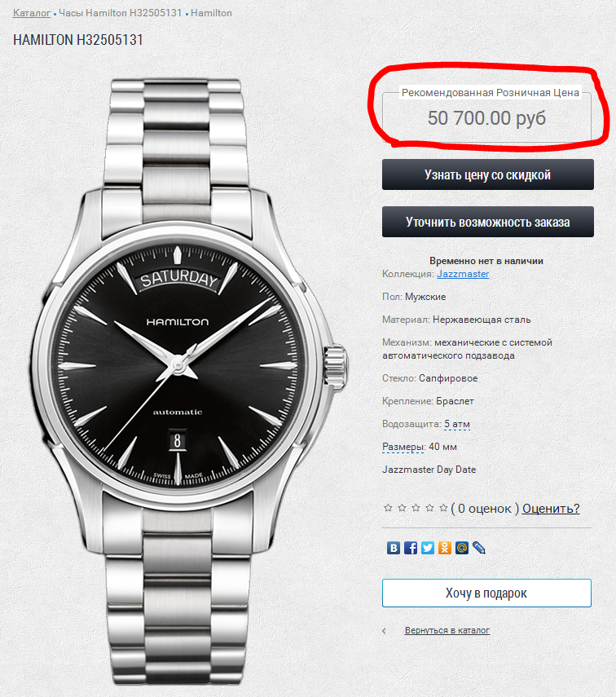Click Узнать цену со скидкой button

(x=487, y=174)
